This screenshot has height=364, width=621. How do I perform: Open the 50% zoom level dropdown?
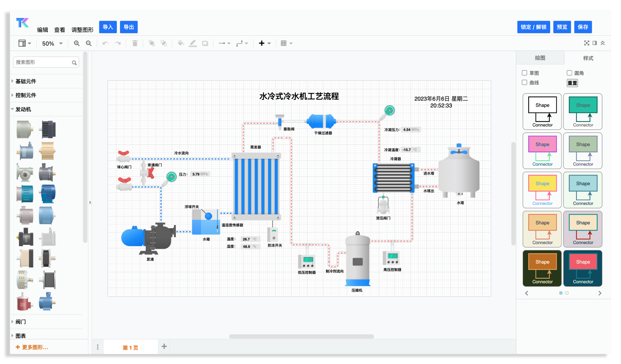[52, 43]
